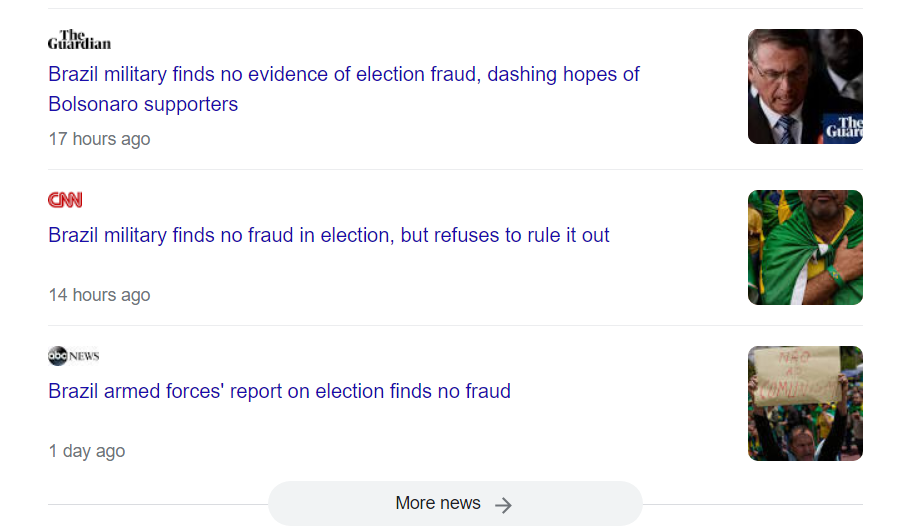Click the '1 day ago' timestamp
The image size is (908, 532).
point(87,451)
